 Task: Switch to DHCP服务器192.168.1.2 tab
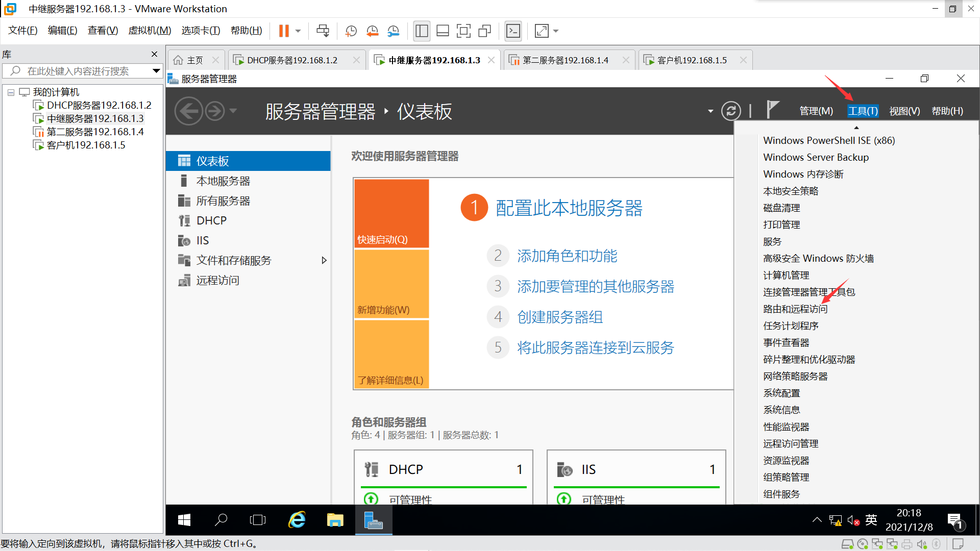292,60
